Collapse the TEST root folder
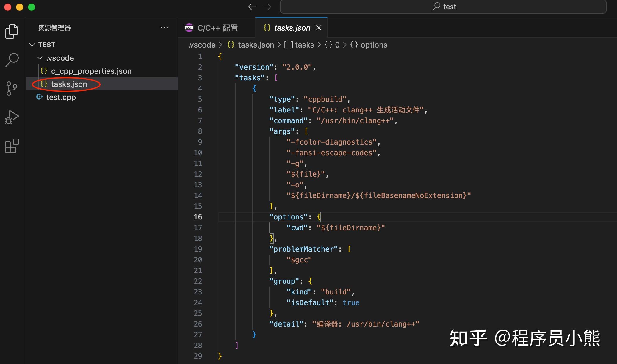Viewport: 617px width, 364px height. click(x=32, y=45)
